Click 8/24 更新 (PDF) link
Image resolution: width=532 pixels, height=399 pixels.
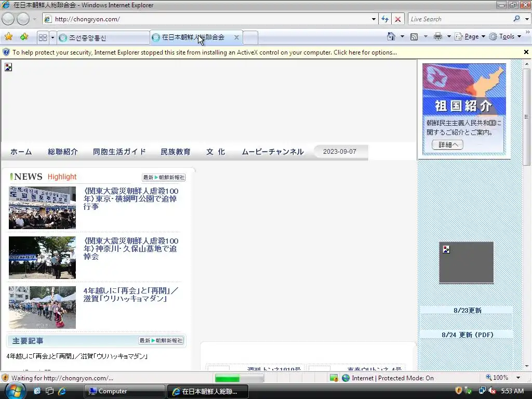(x=467, y=335)
